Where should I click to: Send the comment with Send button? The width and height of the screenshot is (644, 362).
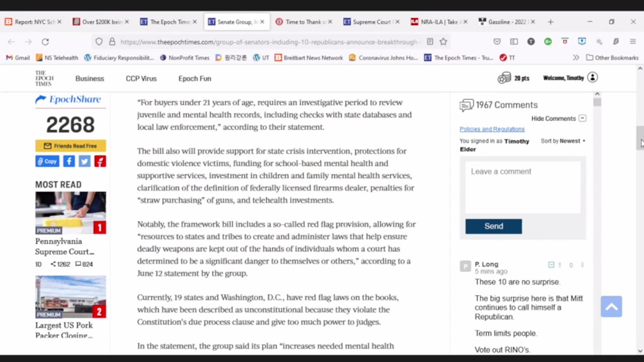tap(494, 226)
